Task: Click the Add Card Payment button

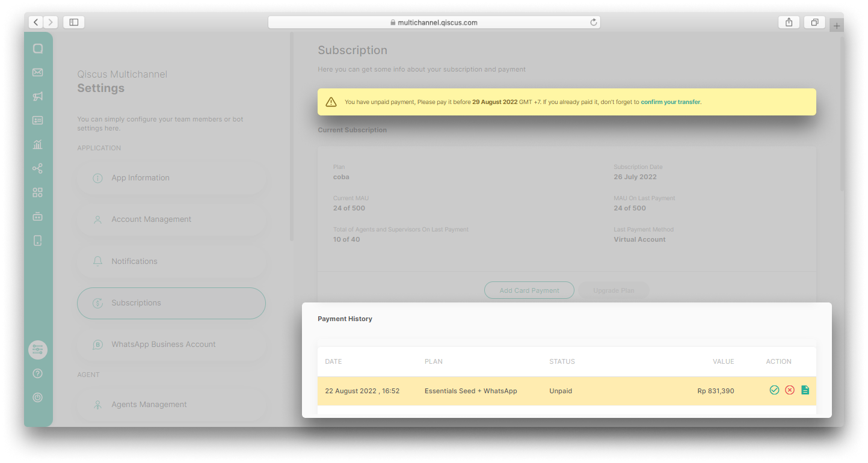Action: 529,290
